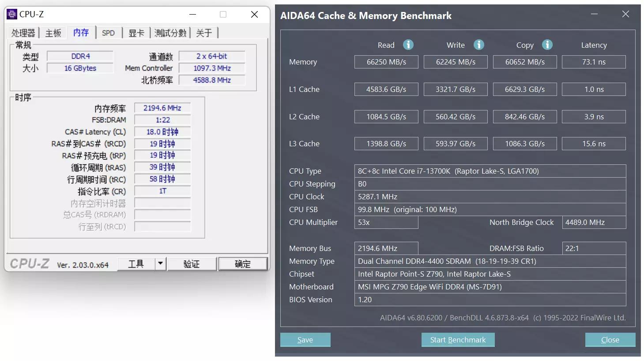Screen dimensions: 644x361
Task: Click the info icon next to Write
Action: coord(478,45)
